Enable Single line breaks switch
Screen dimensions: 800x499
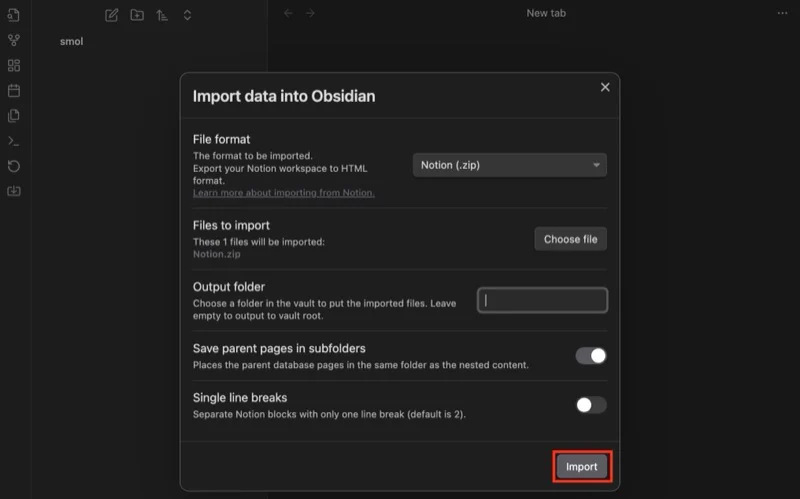591,405
